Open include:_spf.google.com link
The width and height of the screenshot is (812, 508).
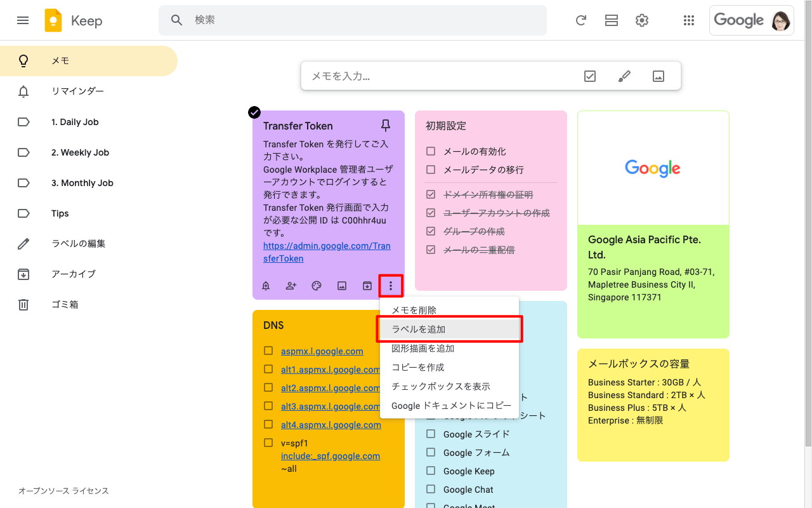tap(331, 455)
